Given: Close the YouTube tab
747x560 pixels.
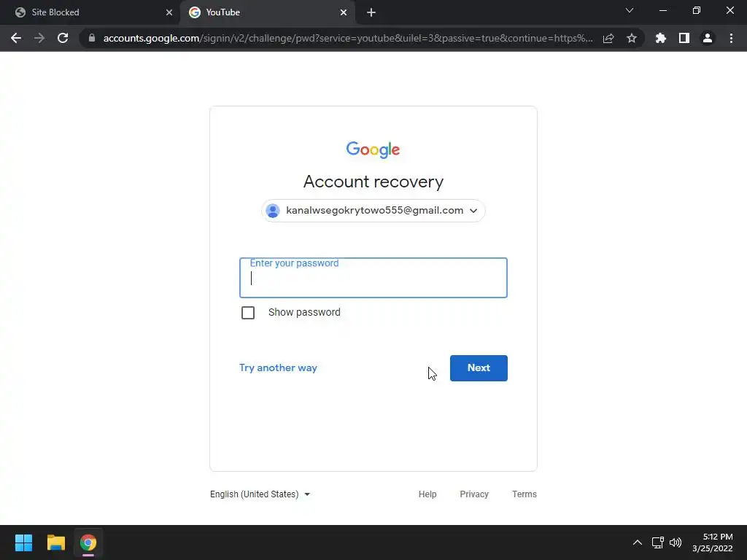Looking at the screenshot, I should coord(344,12).
